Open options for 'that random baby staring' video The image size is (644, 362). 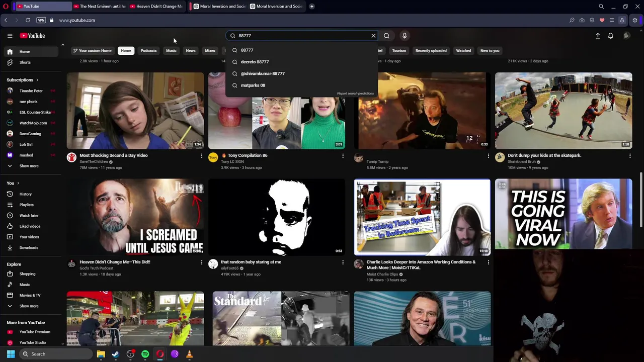click(x=343, y=262)
